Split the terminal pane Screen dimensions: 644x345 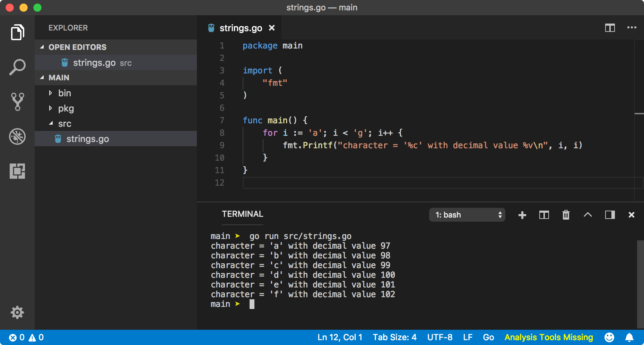(544, 215)
